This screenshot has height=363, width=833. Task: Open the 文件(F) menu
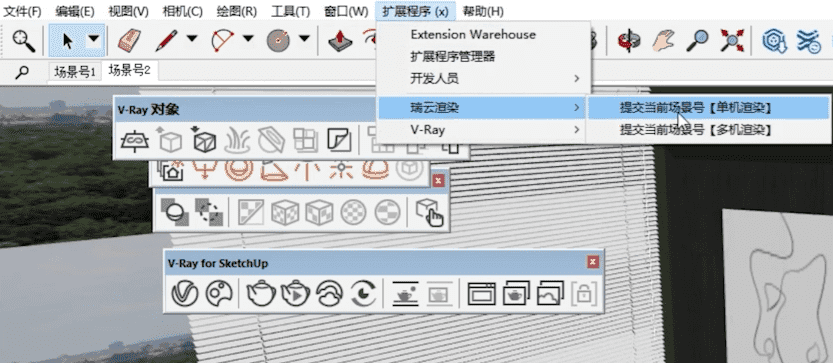22,11
